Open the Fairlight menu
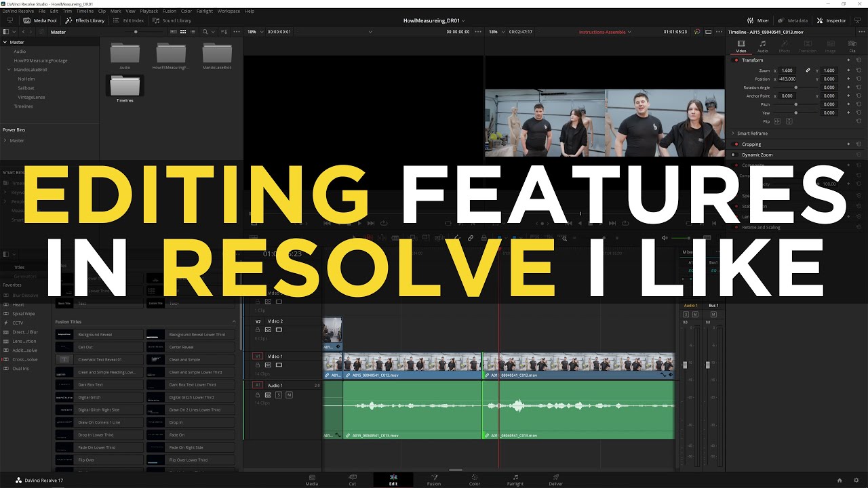The height and width of the screenshot is (488, 868). (x=204, y=11)
